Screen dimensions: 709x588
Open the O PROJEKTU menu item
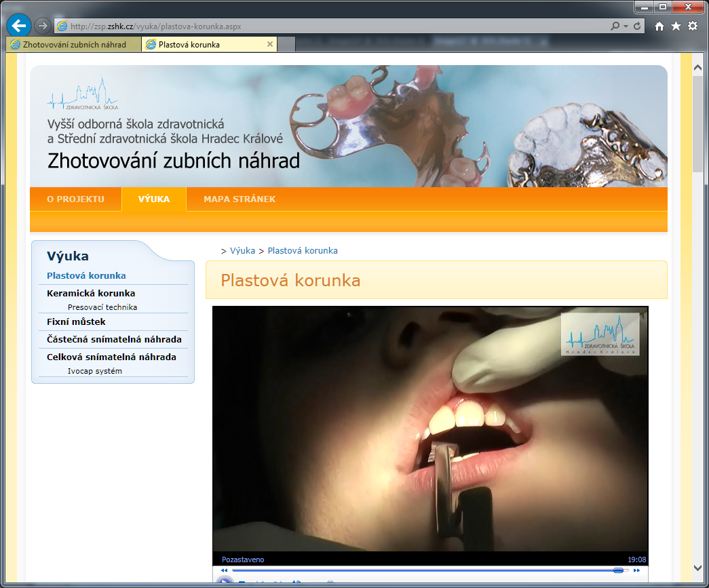click(x=75, y=199)
